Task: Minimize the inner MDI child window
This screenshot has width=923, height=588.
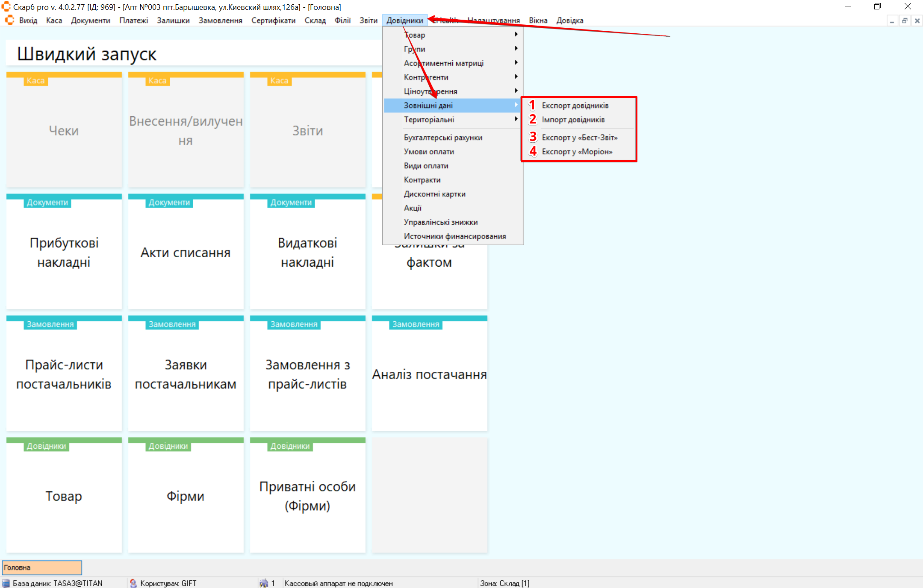Action: 892,21
